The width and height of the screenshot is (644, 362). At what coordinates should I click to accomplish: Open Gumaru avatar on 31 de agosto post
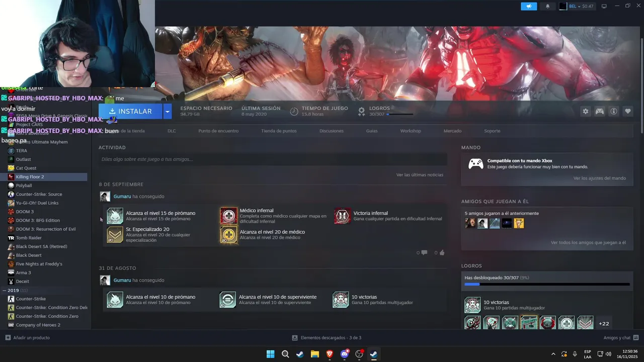105,280
